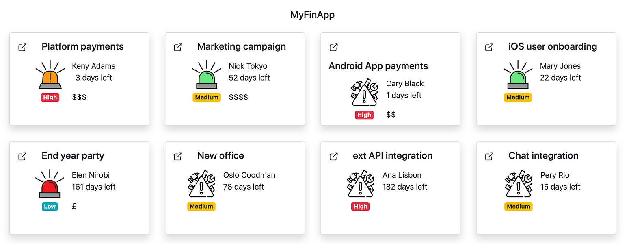Click the Low badge on End year party
644x244 pixels.
pyautogui.click(x=50, y=206)
